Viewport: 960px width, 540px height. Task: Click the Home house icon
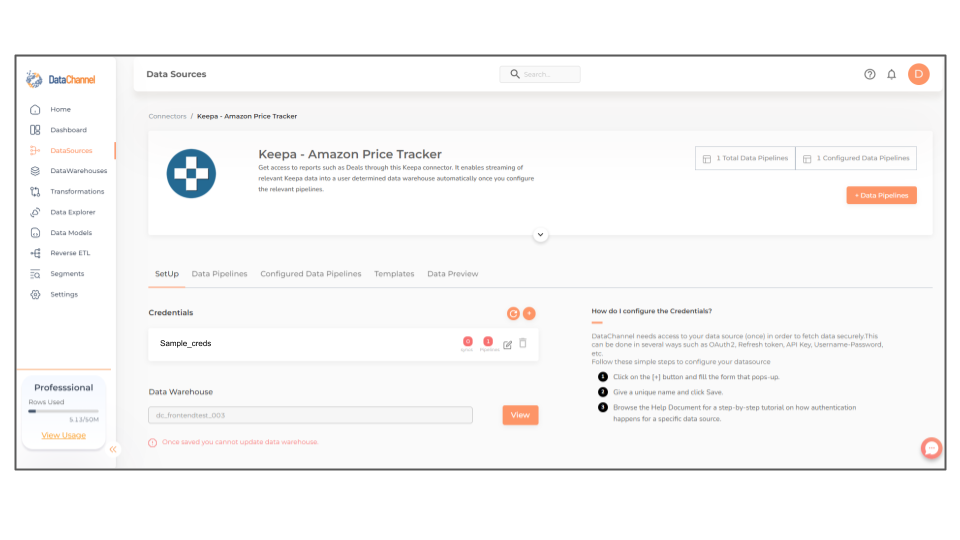click(35, 110)
